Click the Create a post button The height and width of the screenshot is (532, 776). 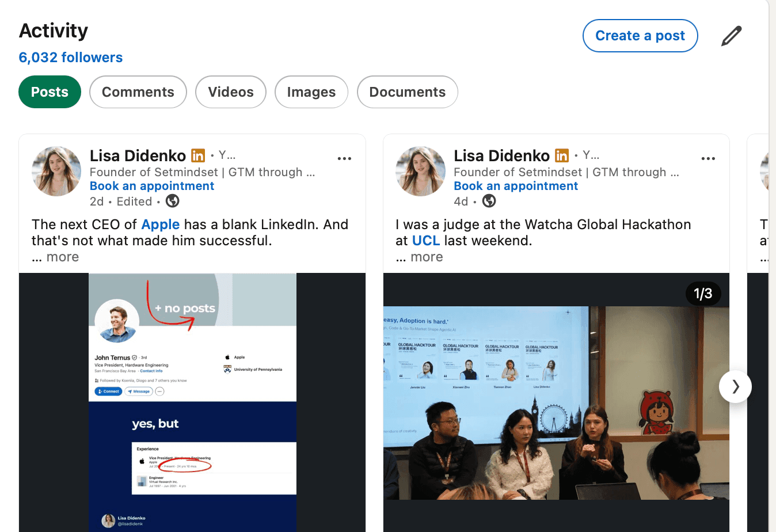tap(640, 36)
